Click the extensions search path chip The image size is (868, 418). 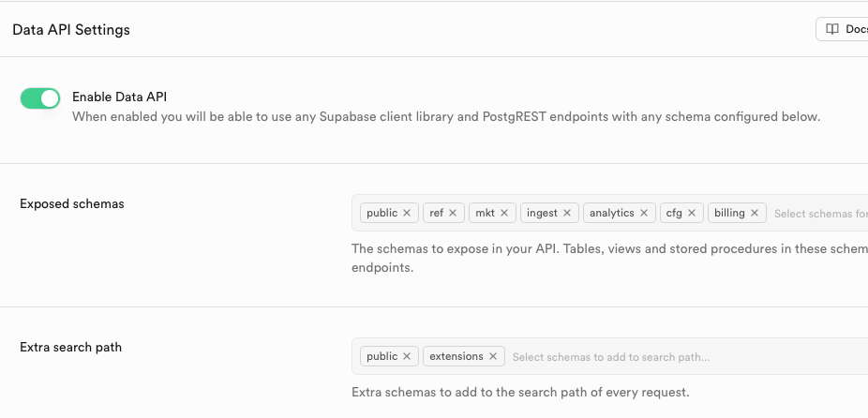(x=456, y=356)
